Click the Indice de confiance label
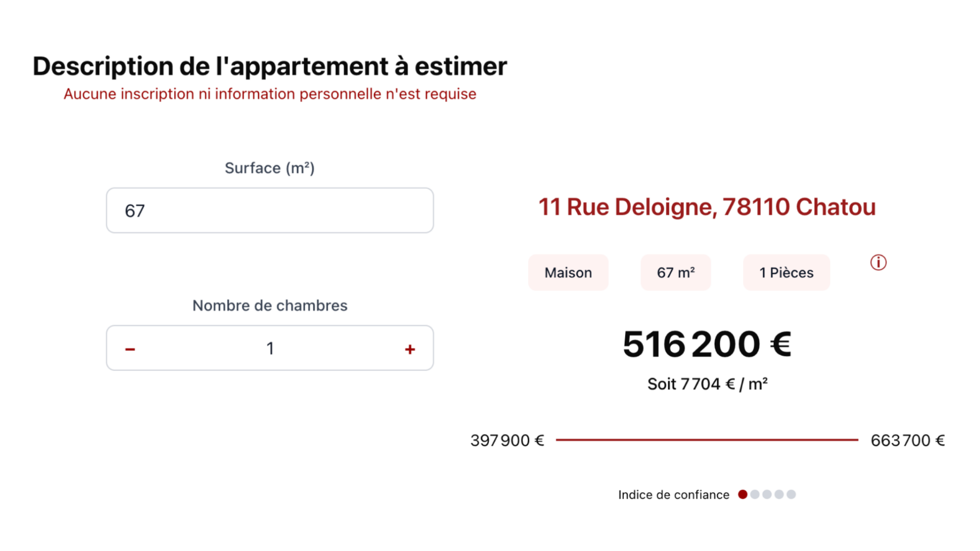The width and height of the screenshot is (980, 551). pyautogui.click(x=673, y=495)
